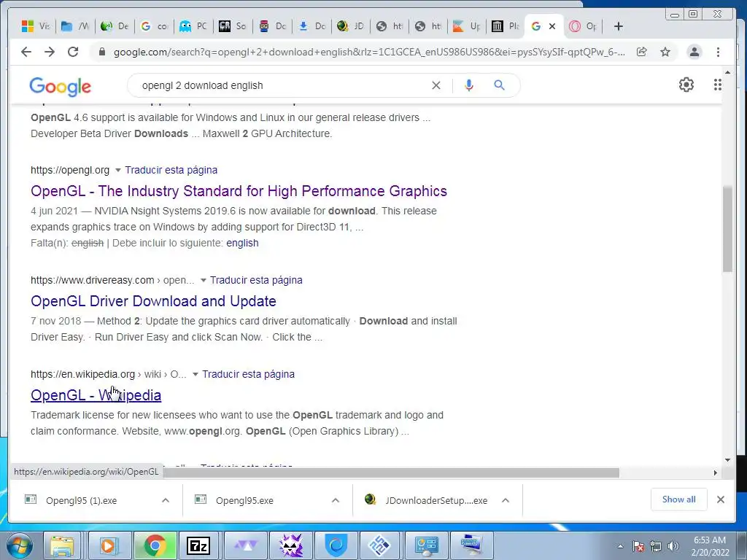
Task: Switch to the Opera Op tab
Action: [583, 26]
